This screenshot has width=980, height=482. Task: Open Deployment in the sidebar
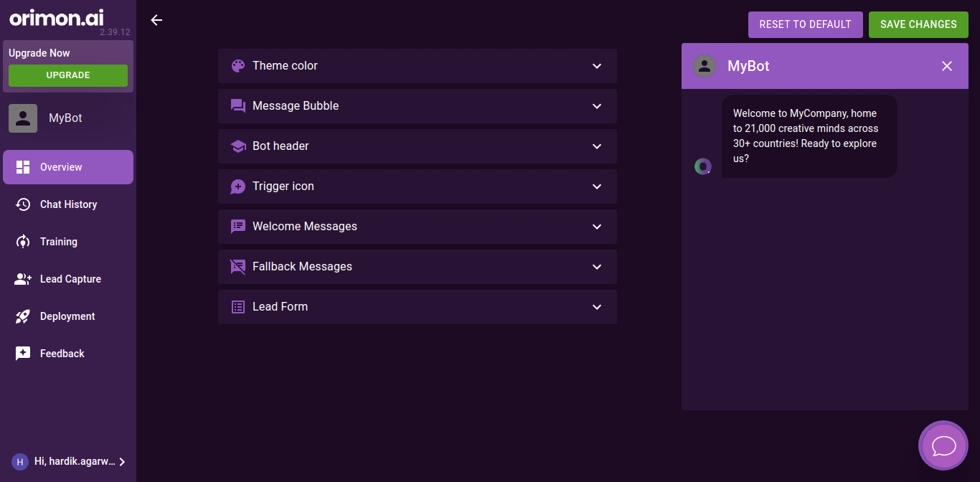tap(67, 316)
